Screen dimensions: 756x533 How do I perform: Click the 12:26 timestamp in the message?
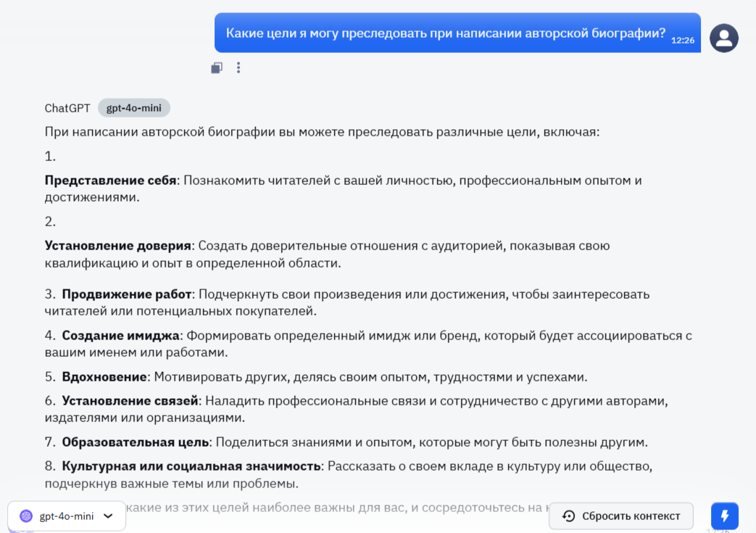click(683, 41)
